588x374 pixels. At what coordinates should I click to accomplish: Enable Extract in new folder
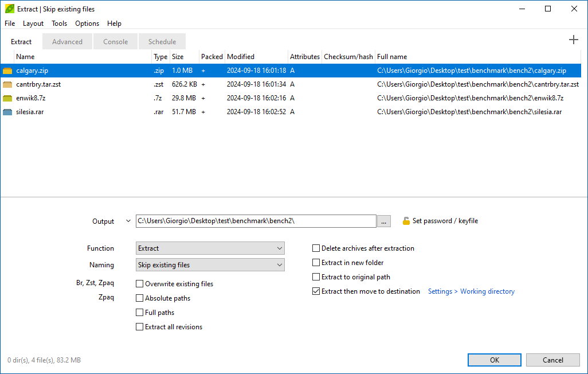[316, 262]
